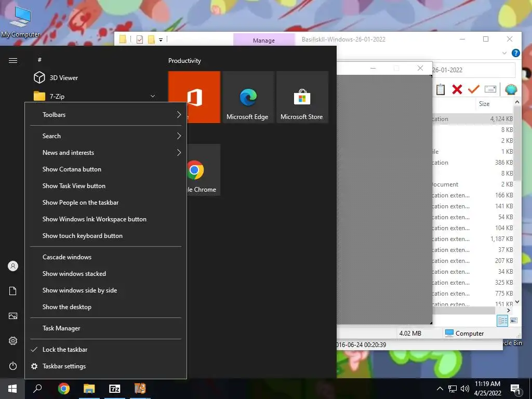Expand Search submenu in context menu
Image resolution: width=532 pixels, height=399 pixels.
click(x=106, y=136)
